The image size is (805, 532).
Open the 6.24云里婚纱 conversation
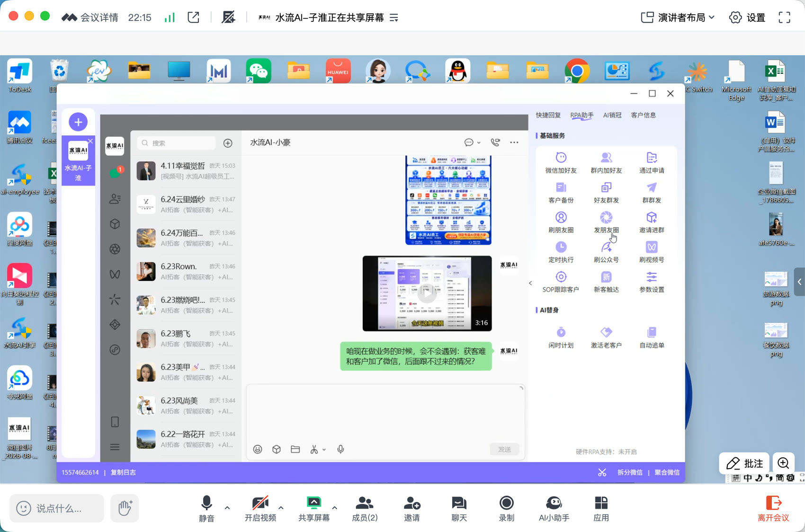pyautogui.click(x=186, y=204)
